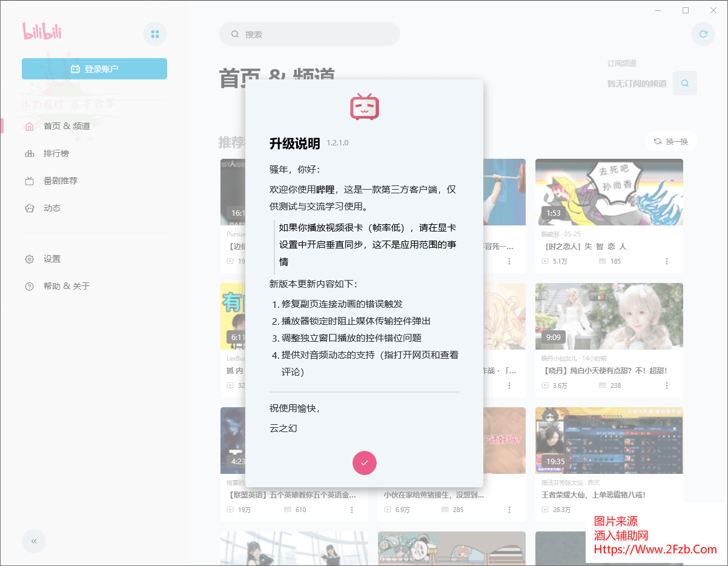728x566 pixels.
Task: Click the 王者荣耀大仙 video title
Action: (x=594, y=494)
